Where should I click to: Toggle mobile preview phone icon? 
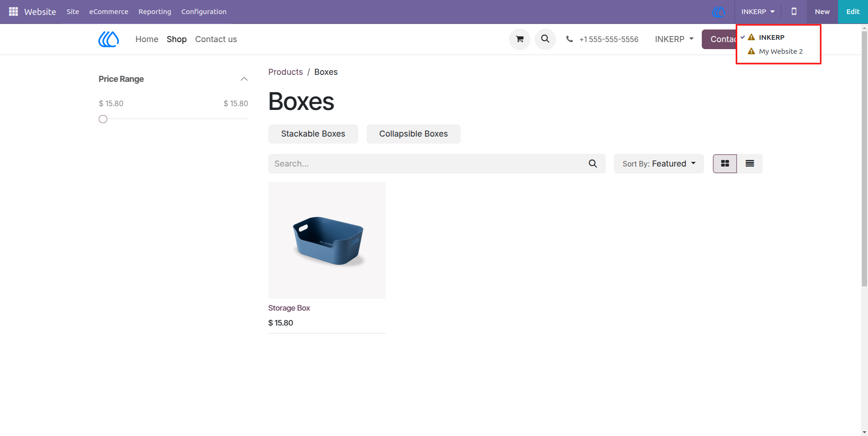coord(794,11)
